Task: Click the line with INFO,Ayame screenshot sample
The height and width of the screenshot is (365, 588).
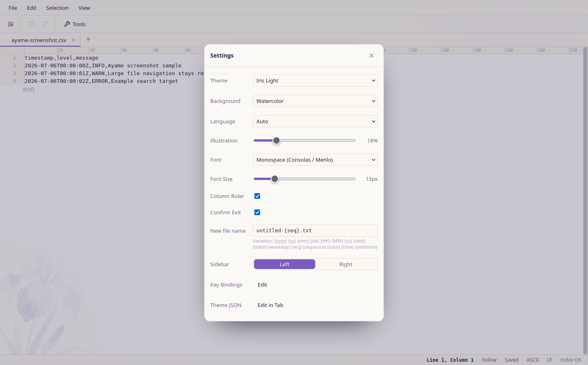Action: tap(103, 66)
